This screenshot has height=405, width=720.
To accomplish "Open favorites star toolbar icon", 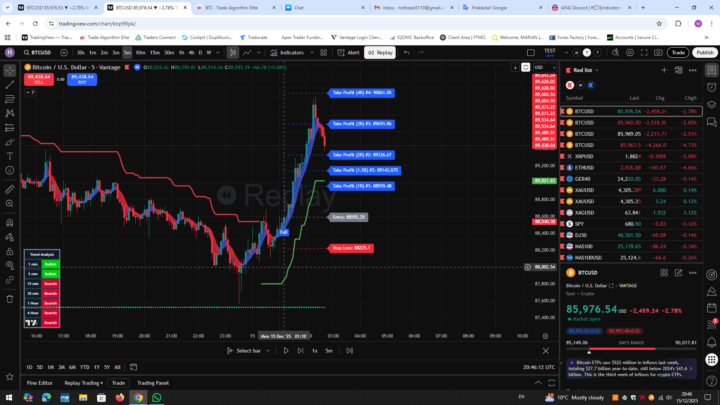I will click(x=10, y=377).
